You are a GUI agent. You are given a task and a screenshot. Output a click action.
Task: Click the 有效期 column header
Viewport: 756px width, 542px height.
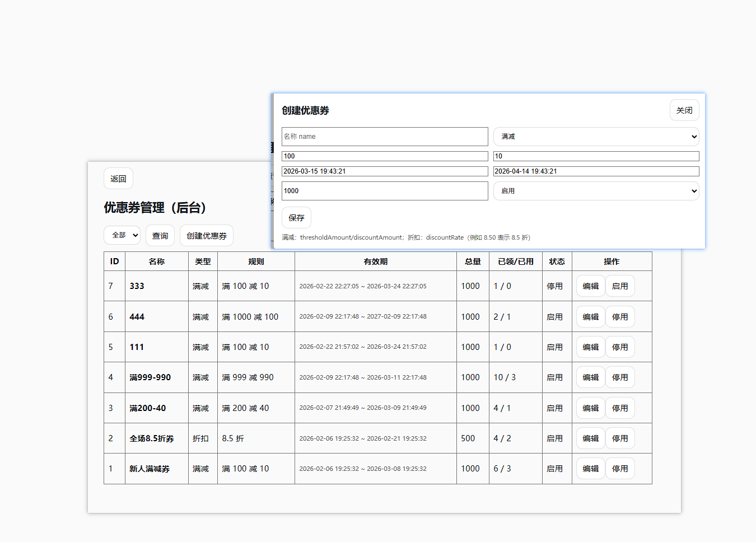pyautogui.click(x=376, y=261)
